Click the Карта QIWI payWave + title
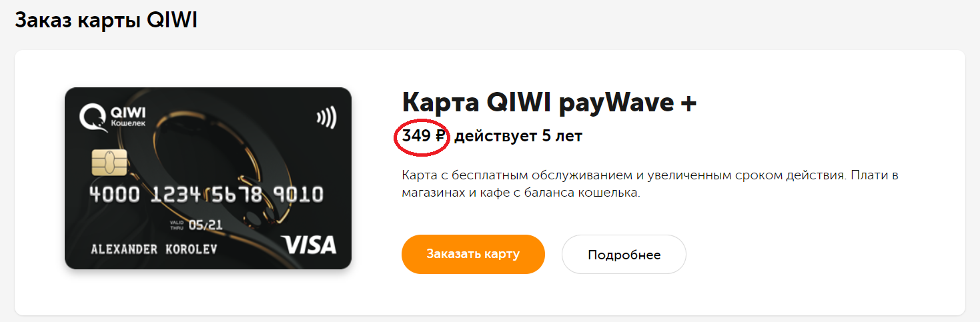This screenshot has width=980, height=322. click(x=550, y=103)
